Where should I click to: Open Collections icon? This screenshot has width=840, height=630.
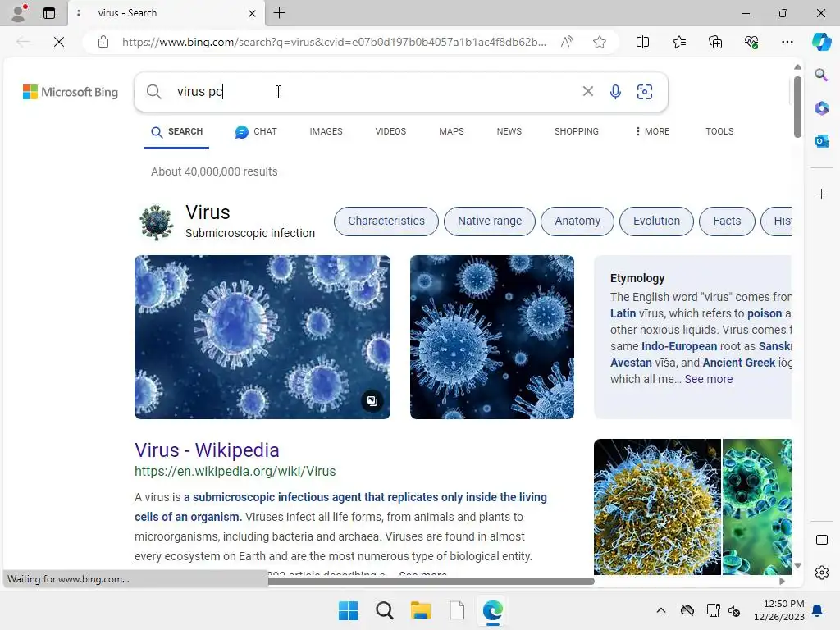coord(715,42)
